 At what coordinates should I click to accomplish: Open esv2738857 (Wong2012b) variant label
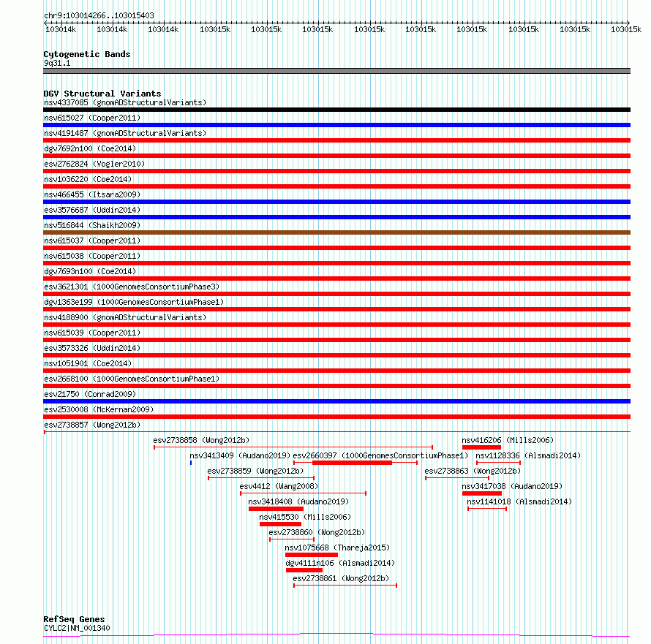[x=92, y=425]
